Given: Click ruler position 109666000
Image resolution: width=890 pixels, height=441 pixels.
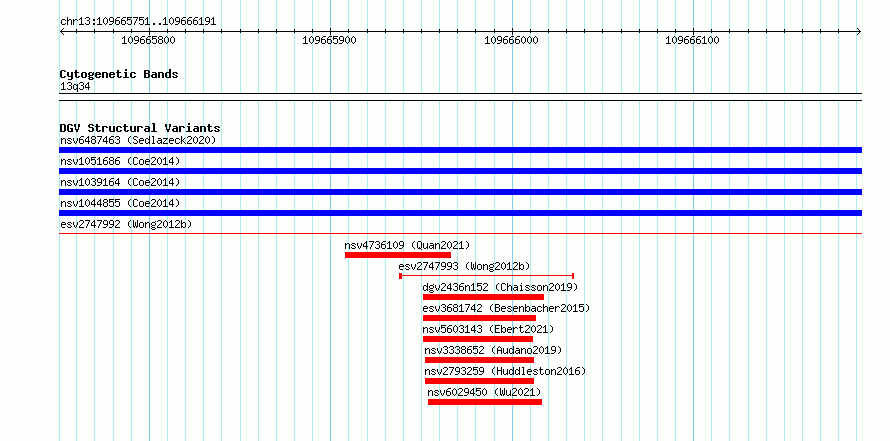Looking at the screenshot, I should 511,40.
